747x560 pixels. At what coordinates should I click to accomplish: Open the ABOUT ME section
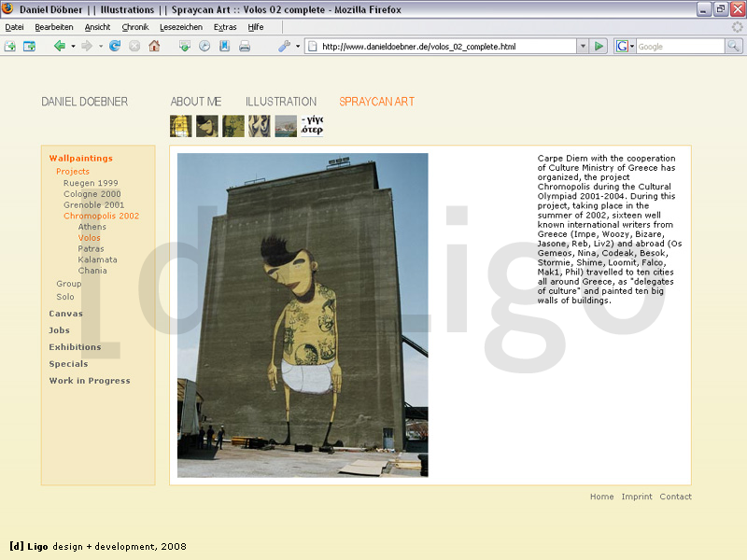196,102
